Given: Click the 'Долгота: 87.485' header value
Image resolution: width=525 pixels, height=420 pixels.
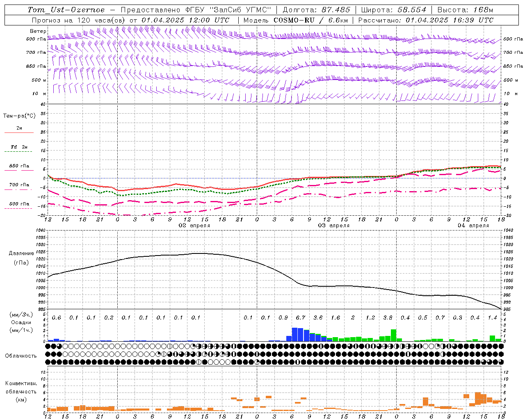Looking at the screenshot, I should pos(317,10).
